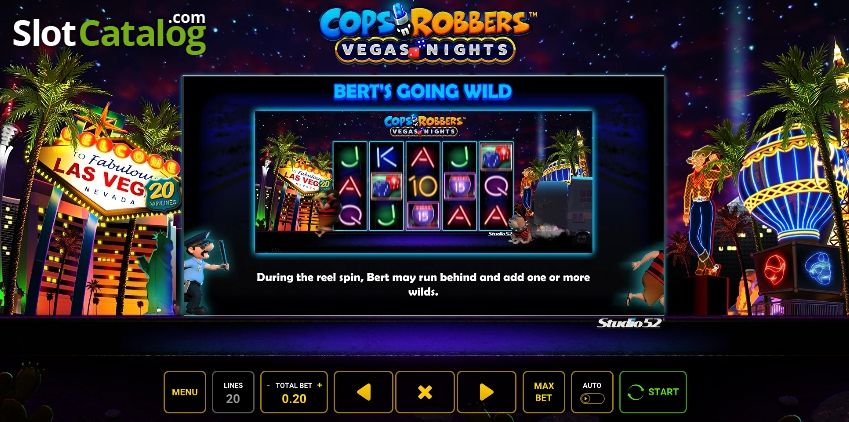The image size is (849, 422).
Task: Increase total bet with plus sign
Action: pyautogui.click(x=319, y=385)
